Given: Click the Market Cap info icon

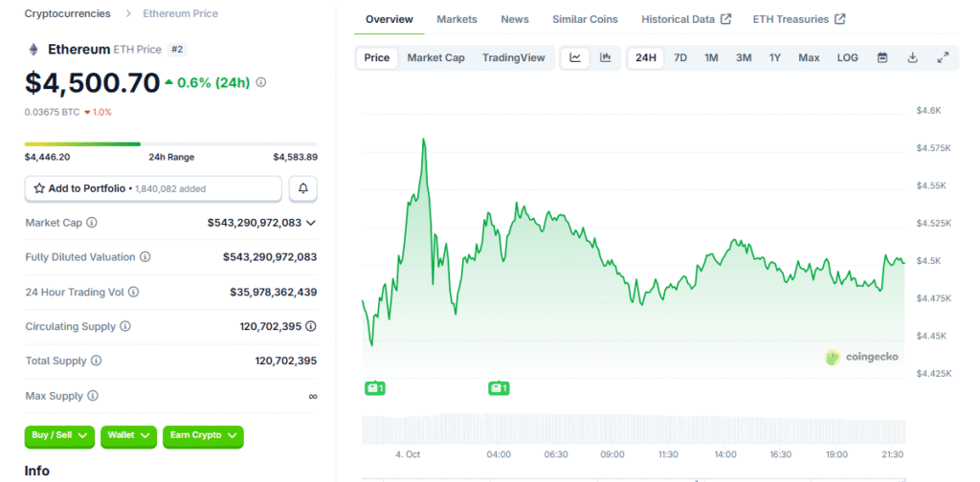Looking at the screenshot, I should point(92,223).
